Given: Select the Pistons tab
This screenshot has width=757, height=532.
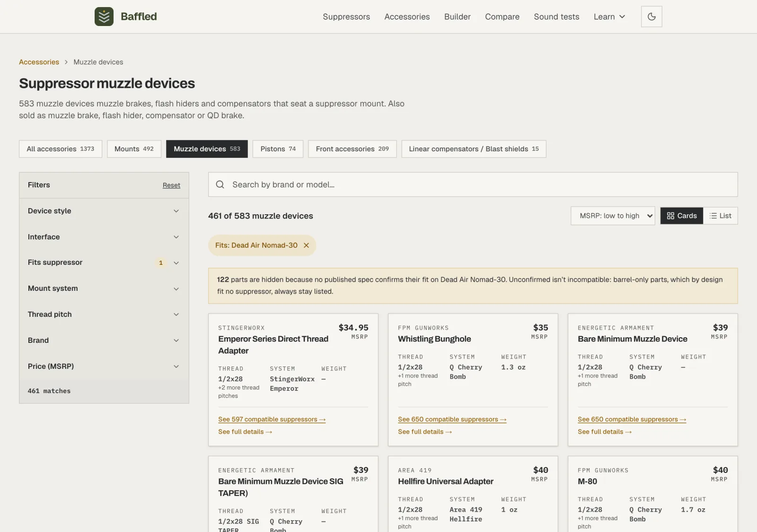Looking at the screenshot, I should point(278,149).
